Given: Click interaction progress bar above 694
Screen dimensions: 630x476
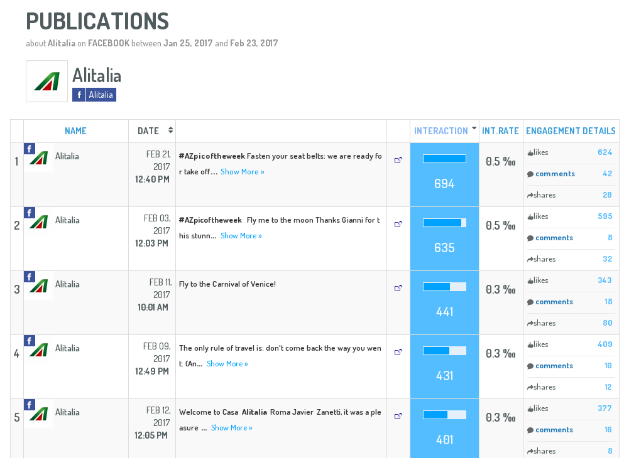Looking at the screenshot, I should point(444,158).
